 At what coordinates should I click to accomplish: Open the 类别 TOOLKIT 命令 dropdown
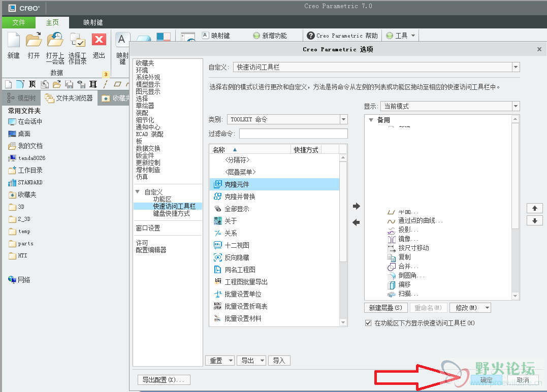pos(344,120)
